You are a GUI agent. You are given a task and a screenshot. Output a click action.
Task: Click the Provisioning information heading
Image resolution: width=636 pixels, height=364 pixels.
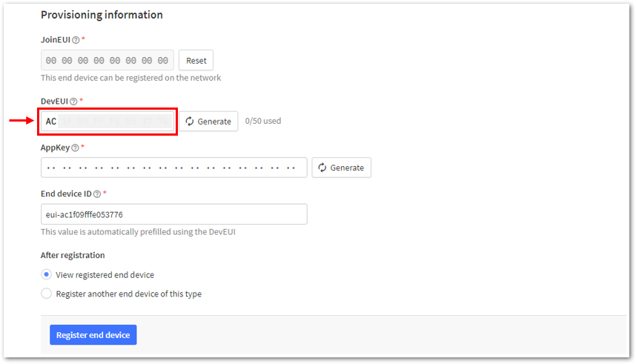[102, 15]
